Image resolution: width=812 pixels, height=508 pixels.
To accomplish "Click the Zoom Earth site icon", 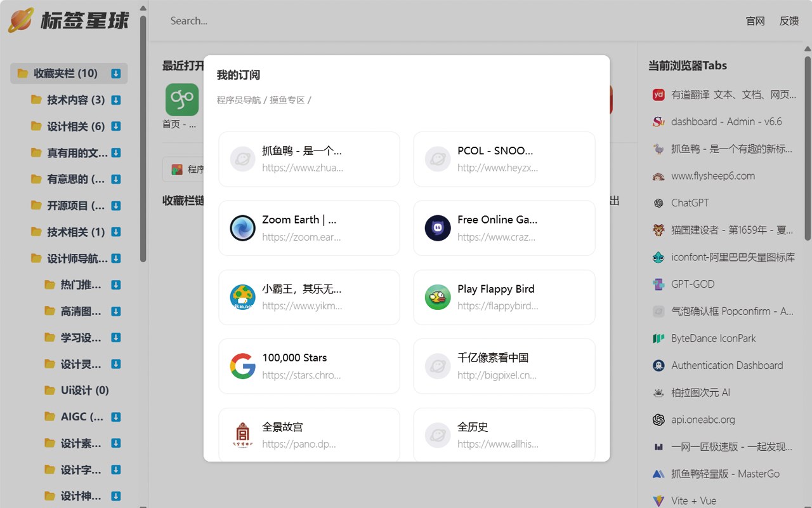I will [x=242, y=228].
